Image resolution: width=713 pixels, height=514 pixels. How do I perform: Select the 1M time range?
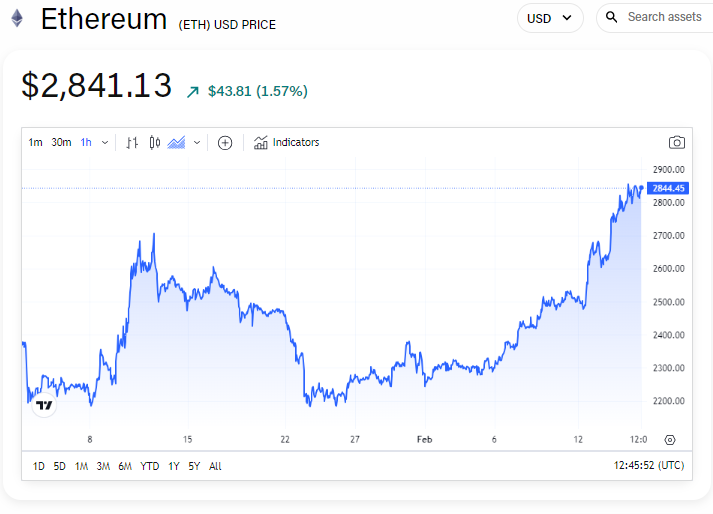81,466
